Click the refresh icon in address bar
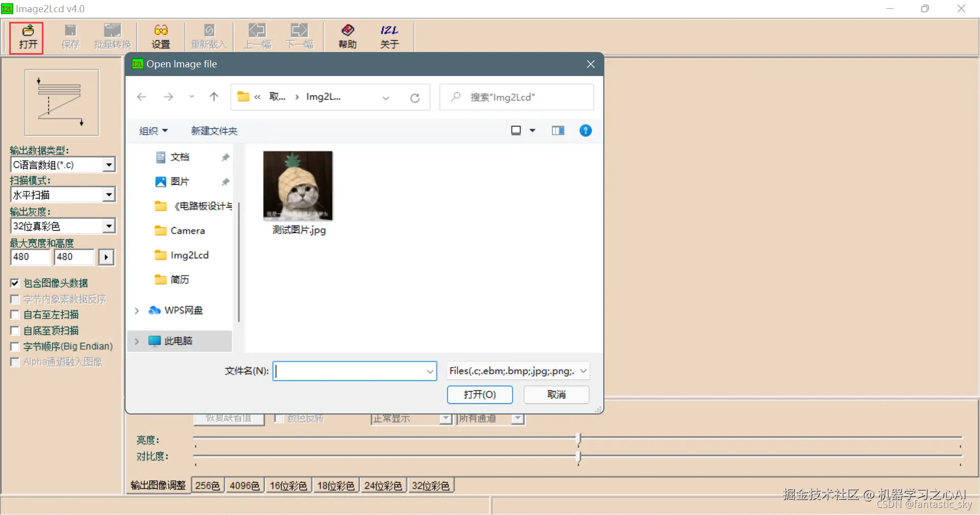 click(x=415, y=97)
